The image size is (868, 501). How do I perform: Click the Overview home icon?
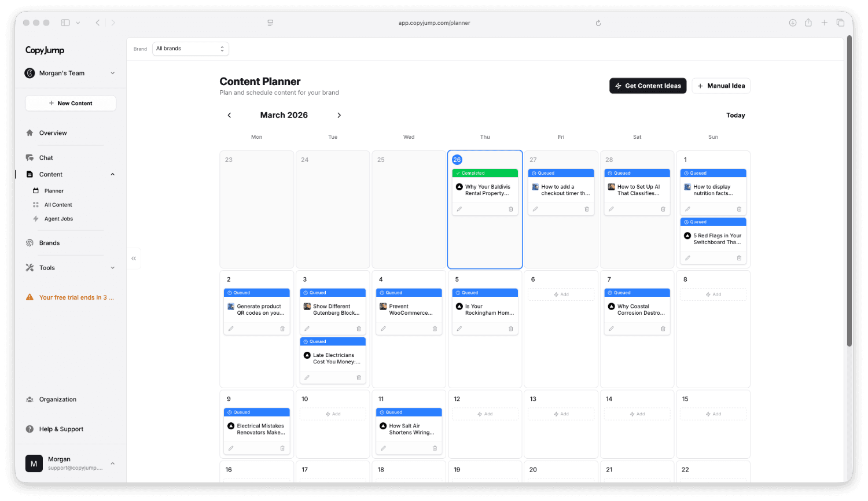31,132
